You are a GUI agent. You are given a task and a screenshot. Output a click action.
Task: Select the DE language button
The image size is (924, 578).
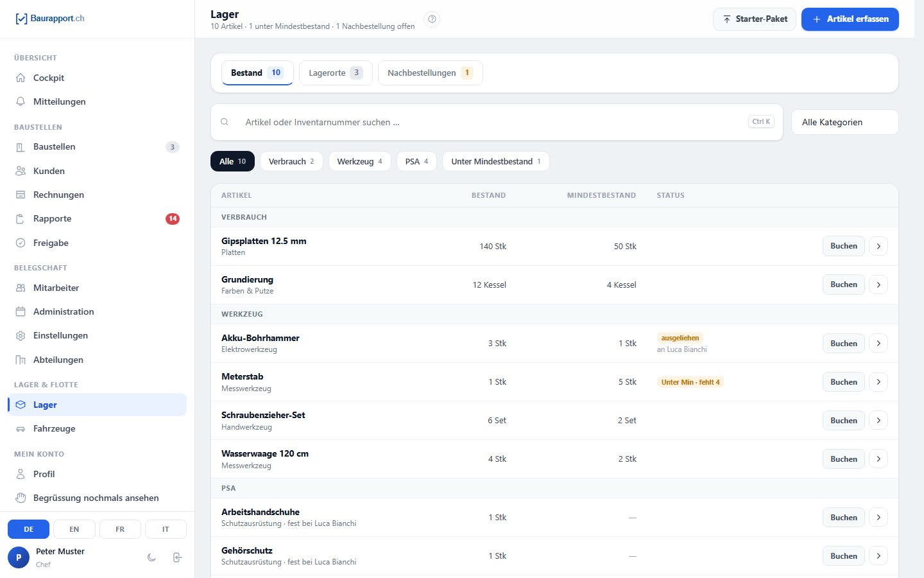tap(28, 529)
